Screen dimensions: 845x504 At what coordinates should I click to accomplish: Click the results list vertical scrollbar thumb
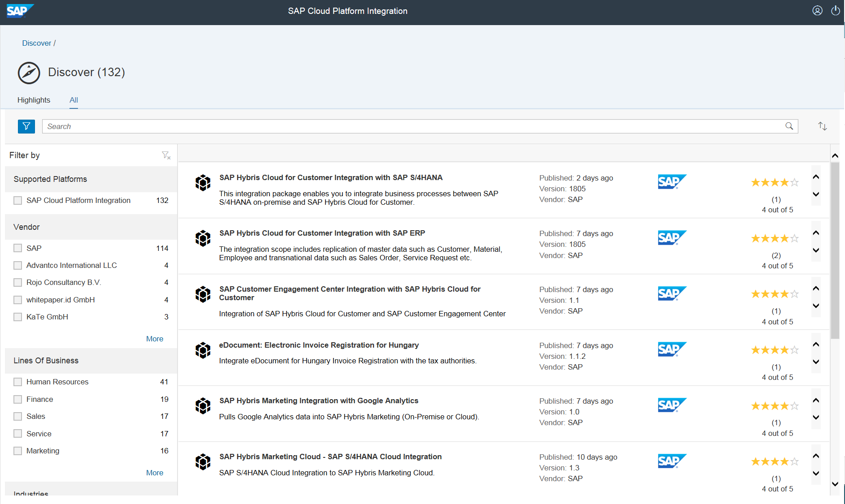[835, 251]
